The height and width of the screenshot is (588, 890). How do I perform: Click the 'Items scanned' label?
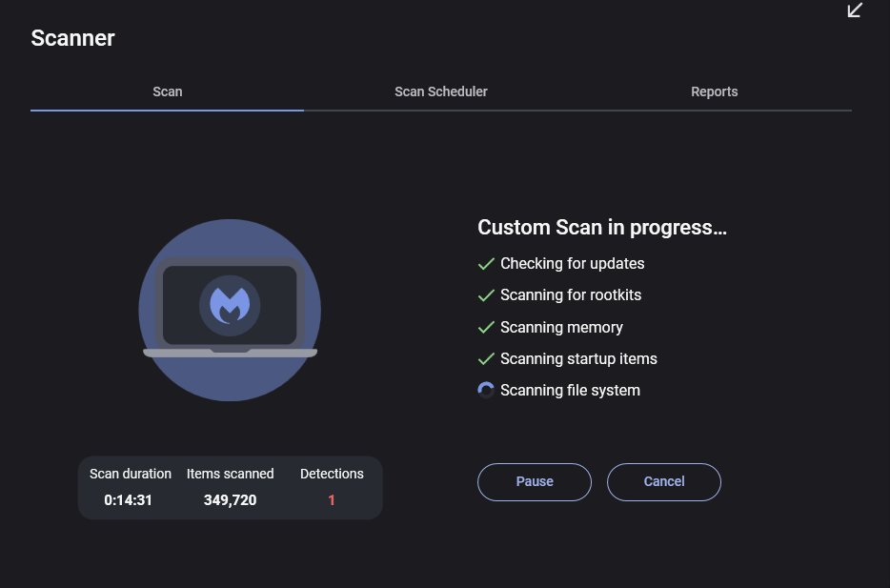(231, 474)
